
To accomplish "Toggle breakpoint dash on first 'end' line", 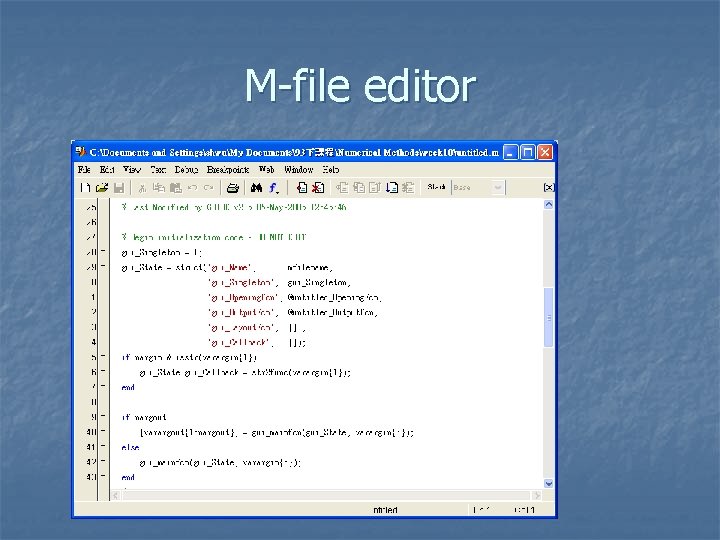I will [103, 387].
